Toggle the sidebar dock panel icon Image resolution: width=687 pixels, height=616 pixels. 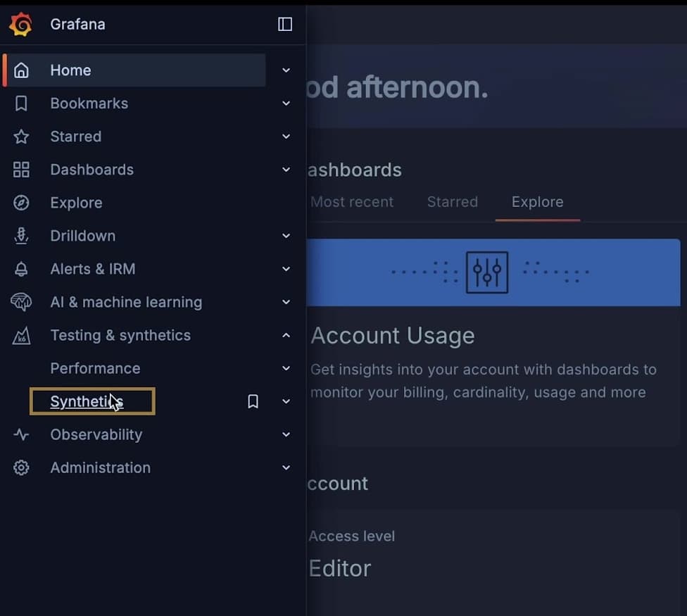(285, 24)
